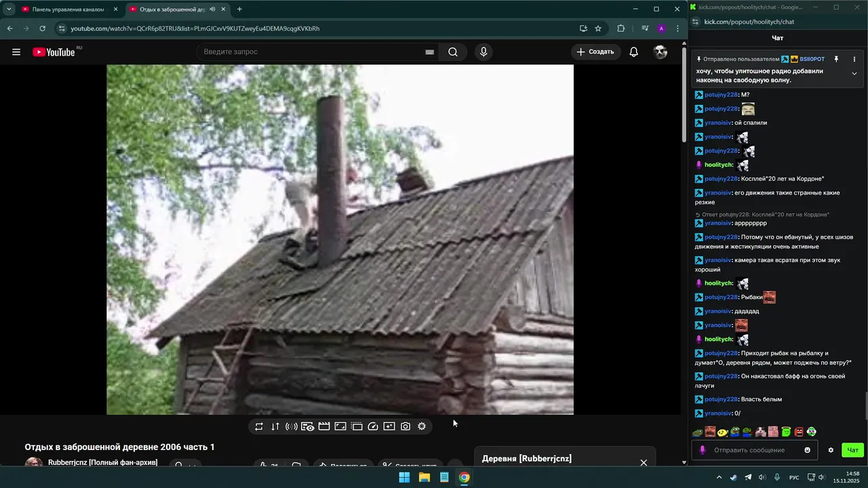Open Chrome extensions puzzle icon
This screenshot has width=868, height=488.
(620, 28)
